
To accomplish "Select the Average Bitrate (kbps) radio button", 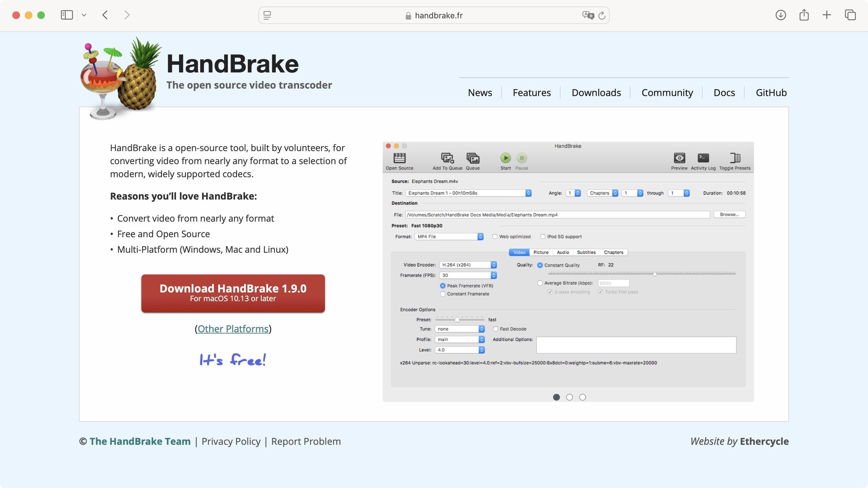I will pos(540,283).
